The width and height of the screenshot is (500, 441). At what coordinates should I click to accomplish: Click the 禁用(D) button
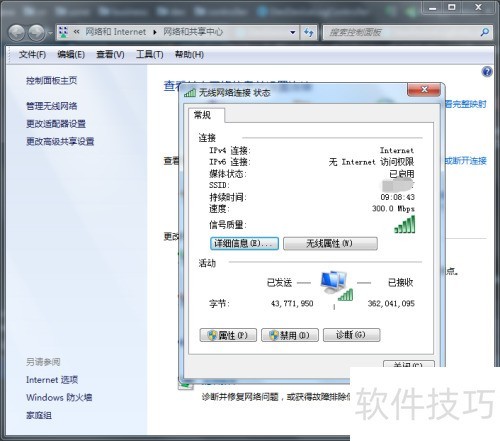290,335
